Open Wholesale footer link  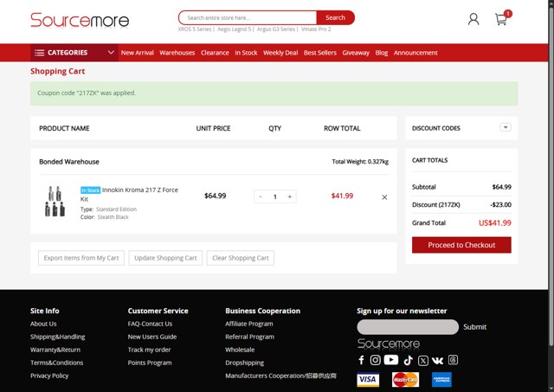pyautogui.click(x=240, y=350)
